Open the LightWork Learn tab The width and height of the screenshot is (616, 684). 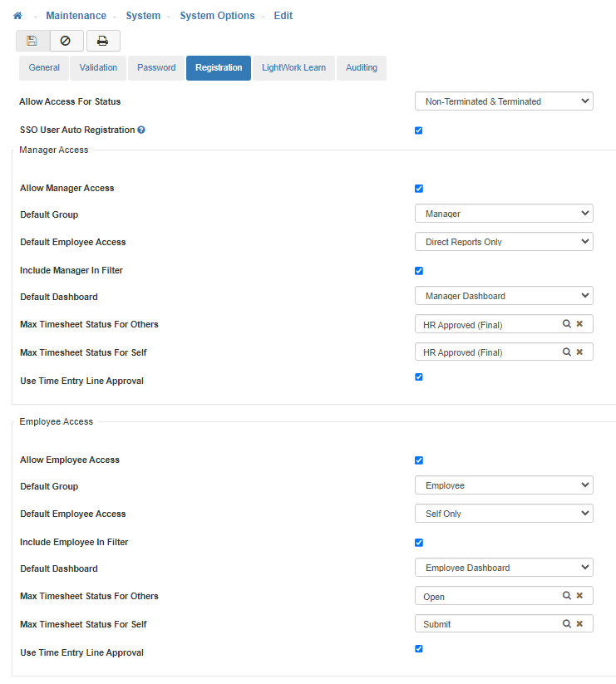(x=293, y=68)
